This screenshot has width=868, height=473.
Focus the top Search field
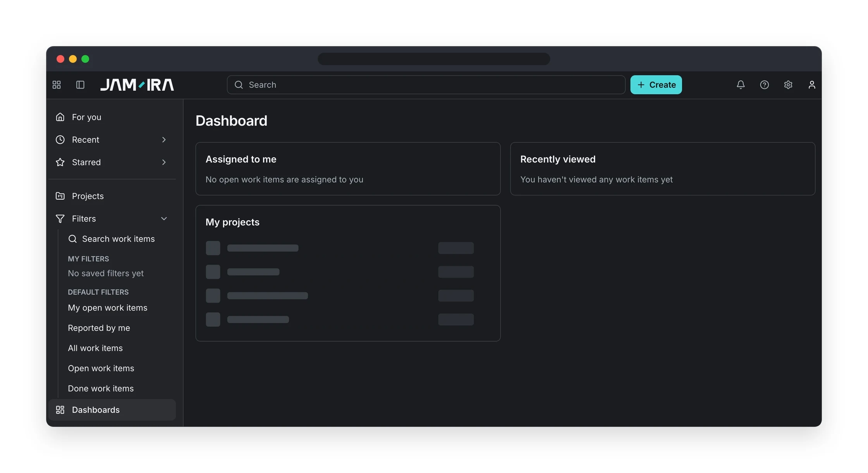click(x=426, y=85)
